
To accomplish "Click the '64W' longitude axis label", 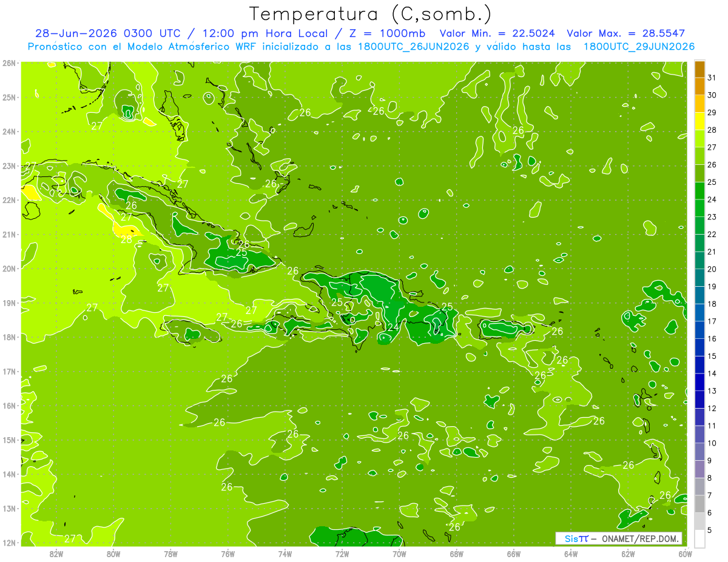I will coord(571,553).
